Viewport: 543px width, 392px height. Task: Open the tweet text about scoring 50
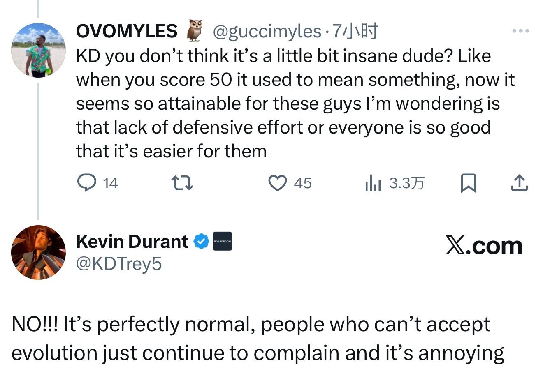(x=288, y=104)
